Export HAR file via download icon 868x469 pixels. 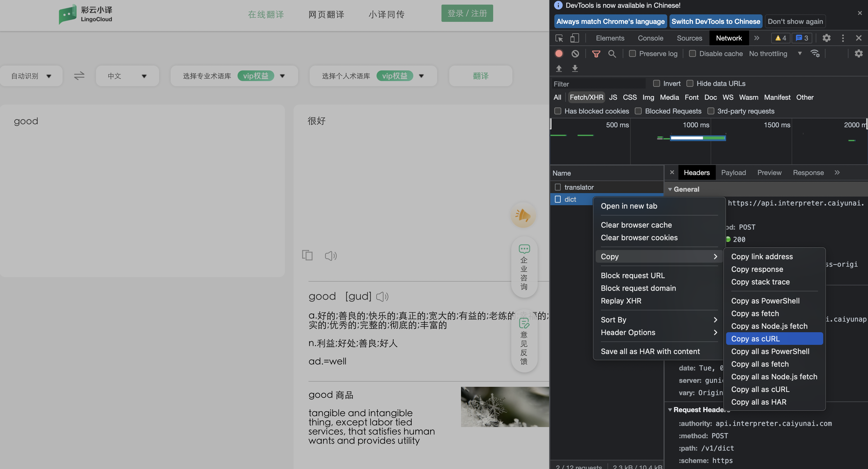[575, 68]
